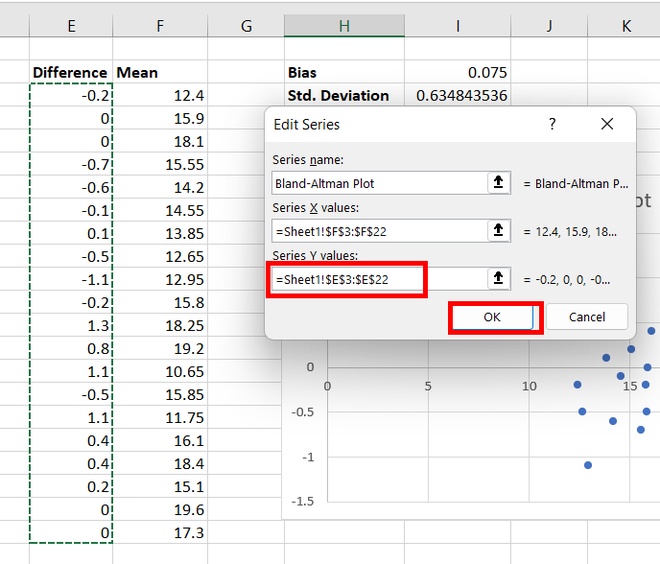Click the Series X values range selector icon
The width and height of the screenshot is (660, 564).
coord(498,230)
